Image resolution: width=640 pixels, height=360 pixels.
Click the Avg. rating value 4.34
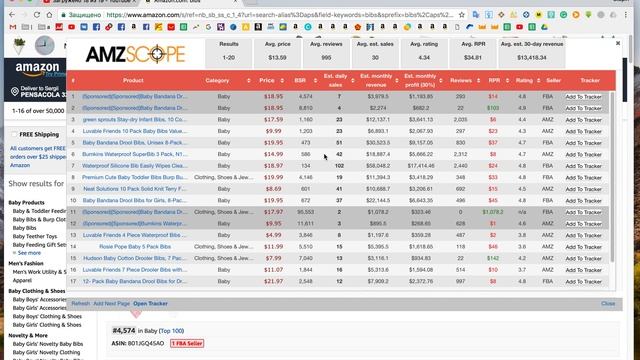point(424,58)
